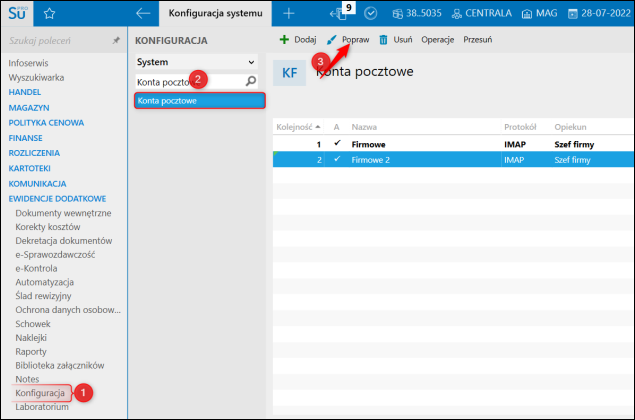Toggle the active checkmark for Firmowe
Screen dimensions: 635x420
(337, 144)
